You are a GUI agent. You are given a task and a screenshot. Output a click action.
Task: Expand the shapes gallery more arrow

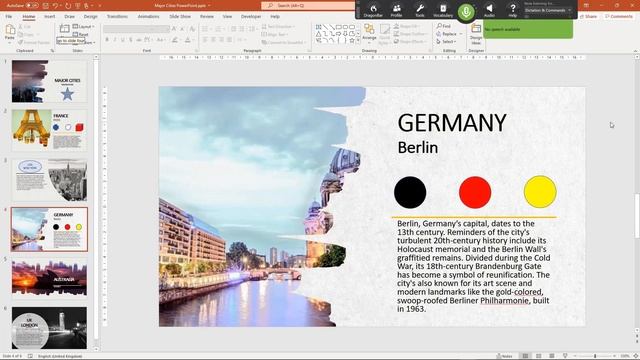(x=358, y=41)
